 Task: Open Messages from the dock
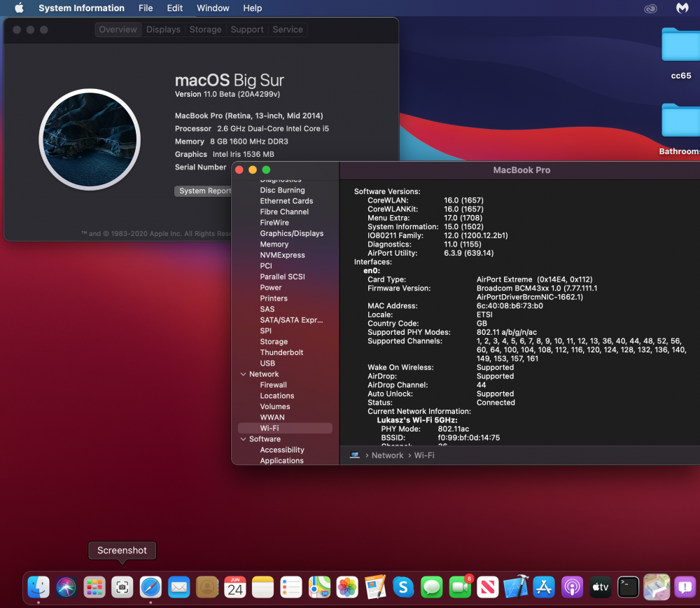click(x=432, y=587)
